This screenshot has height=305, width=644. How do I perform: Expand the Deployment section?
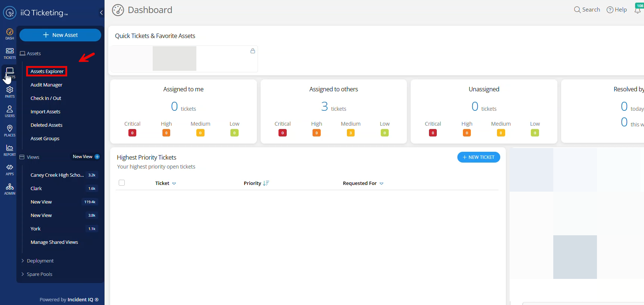(x=40, y=261)
